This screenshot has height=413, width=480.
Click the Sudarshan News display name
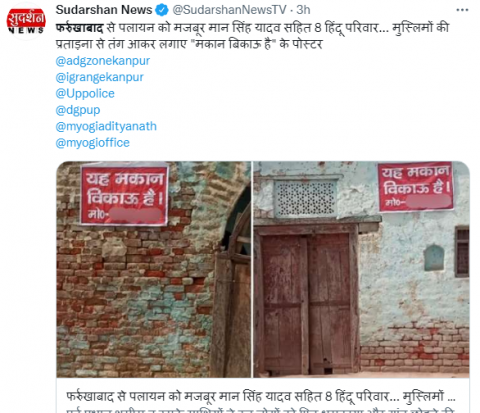tap(104, 10)
